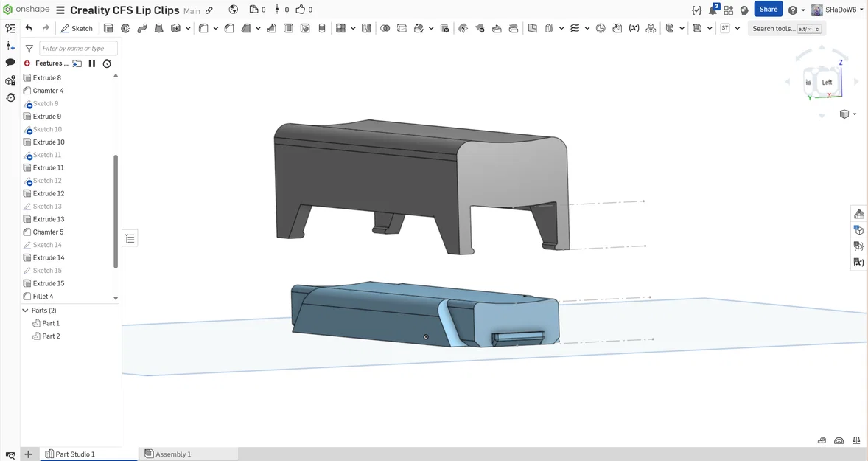Add a new tab with plus button
This screenshot has height=461, width=868.
pos(28,454)
